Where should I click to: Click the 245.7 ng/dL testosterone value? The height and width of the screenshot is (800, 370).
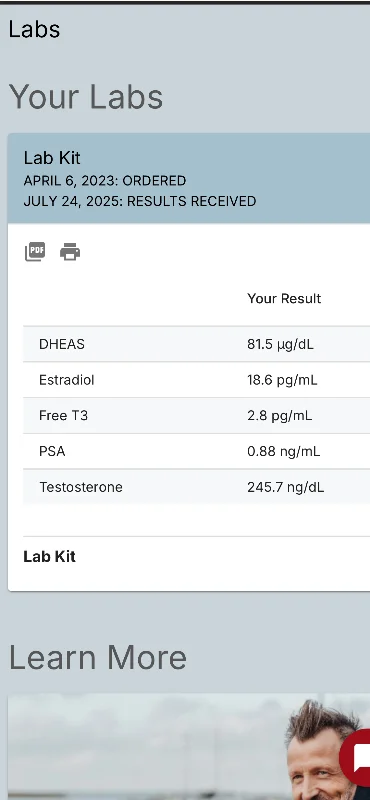click(285, 487)
